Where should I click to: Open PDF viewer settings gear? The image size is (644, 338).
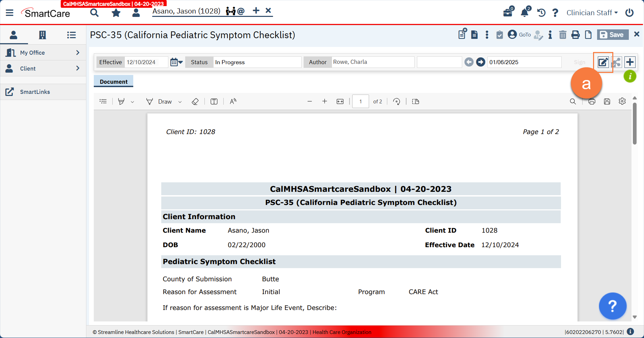pos(622,101)
